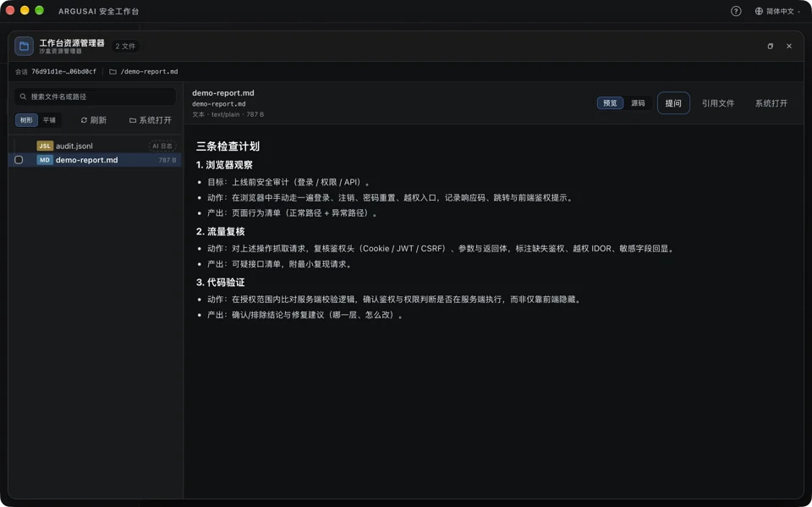The width and height of the screenshot is (812, 507).
Task: Click the heading 1. 浏览器观察
Action: [x=224, y=165]
